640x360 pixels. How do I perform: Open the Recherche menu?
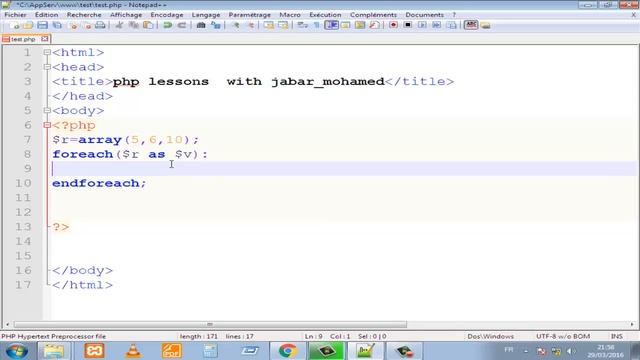click(84, 15)
